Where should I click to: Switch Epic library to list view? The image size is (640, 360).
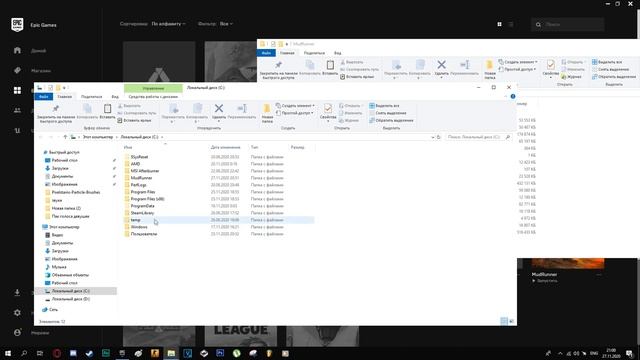(x=511, y=24)
